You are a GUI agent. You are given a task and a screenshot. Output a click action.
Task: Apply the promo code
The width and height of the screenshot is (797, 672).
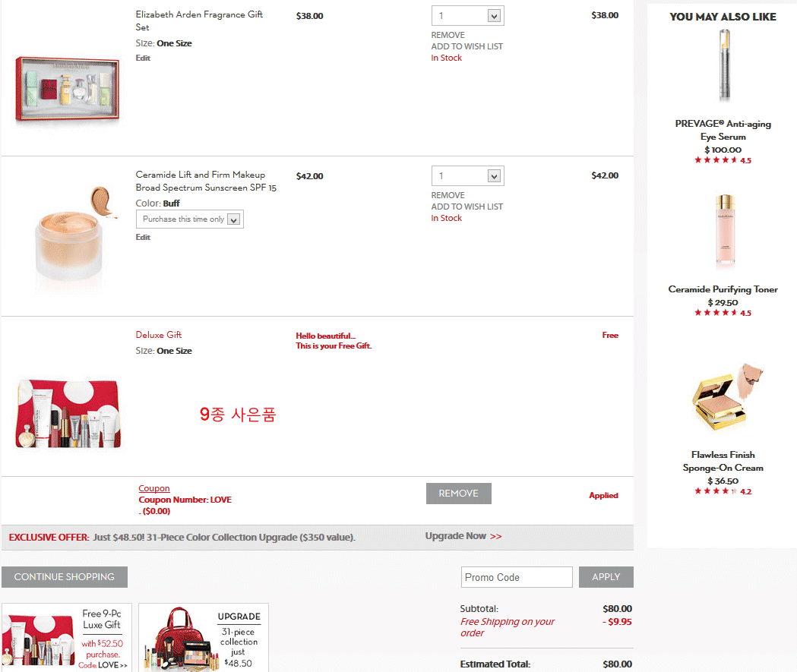pos(606,577)
